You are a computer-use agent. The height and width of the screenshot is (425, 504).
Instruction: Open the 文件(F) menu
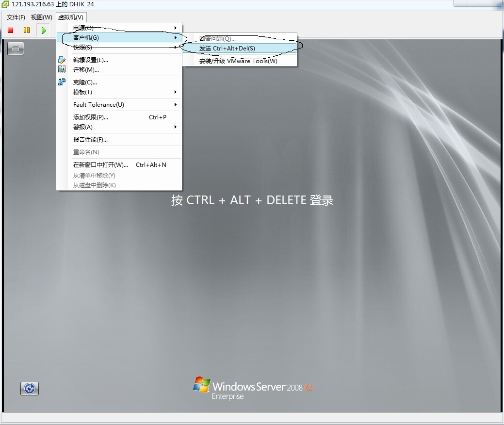[x=16, y=17]
